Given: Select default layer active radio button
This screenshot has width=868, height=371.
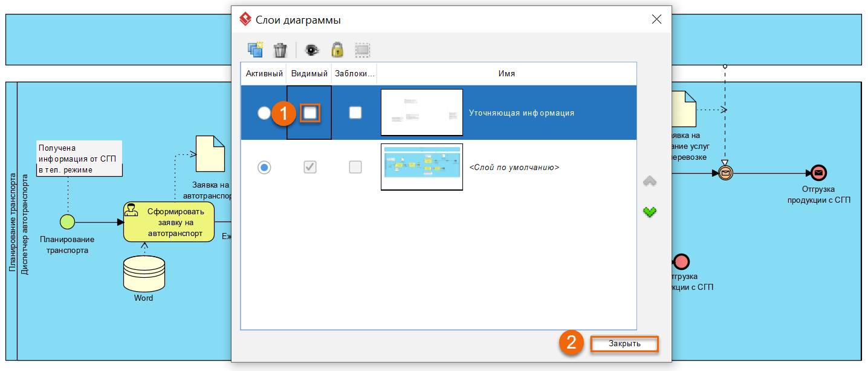Looking at the screenshot, I should 264,167.
